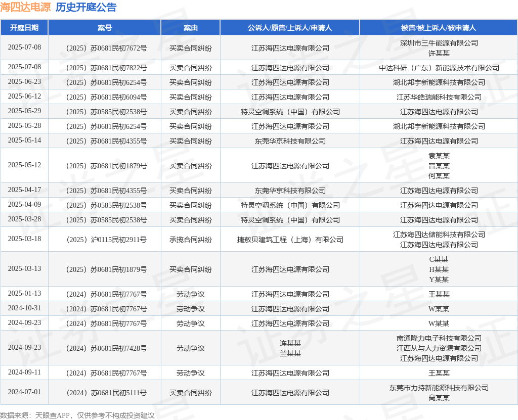Click case number （2025）苏0681民初7822号
The width and height of the screenshot is (518, 420).
(x=105, y=68)
